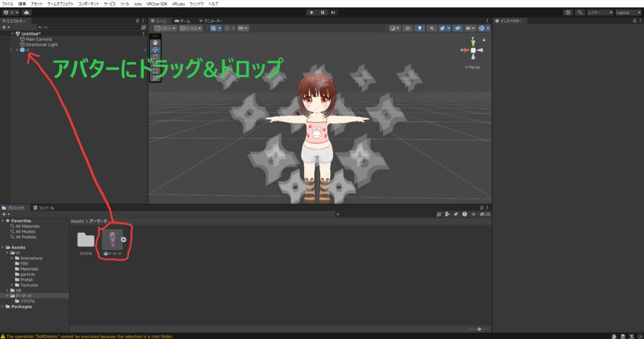The image size is (644, 339).
Task: Expand the ui object in Hierarchy
Action: 17,50
